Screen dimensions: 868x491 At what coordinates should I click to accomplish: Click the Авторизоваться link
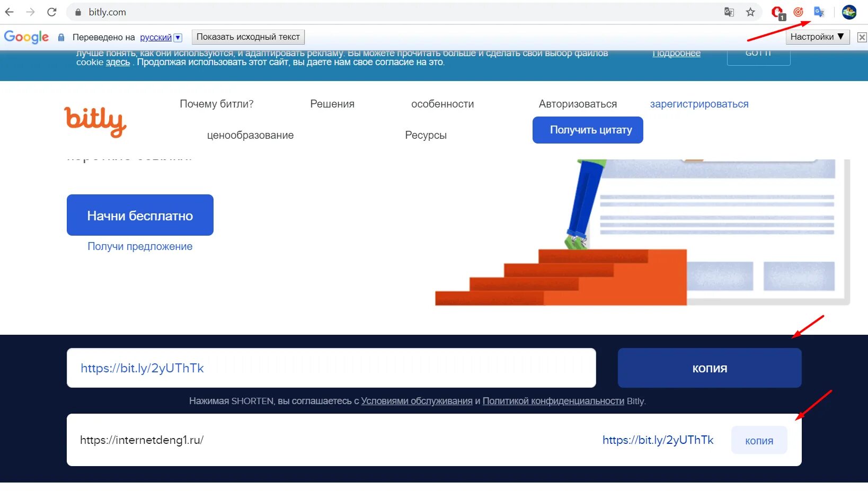tap(578, 104)
